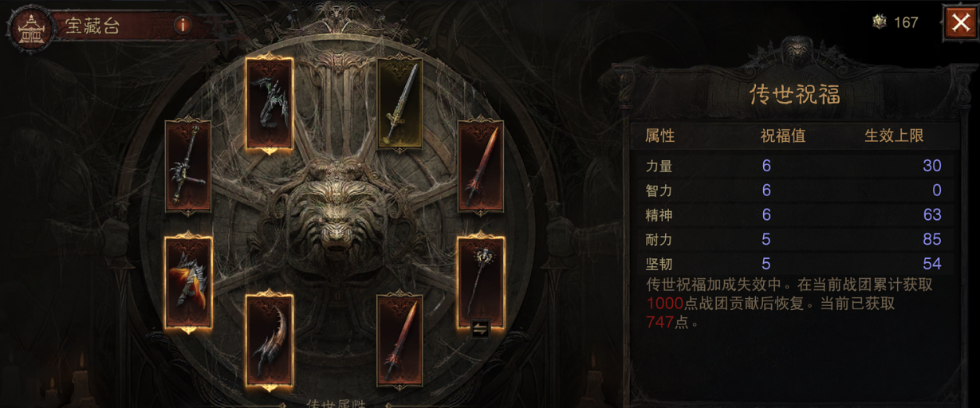Image resolution: width=980 pixels, height=408 pixels.
Task: Click the 力量 attribute row
Action: point(793,166)
